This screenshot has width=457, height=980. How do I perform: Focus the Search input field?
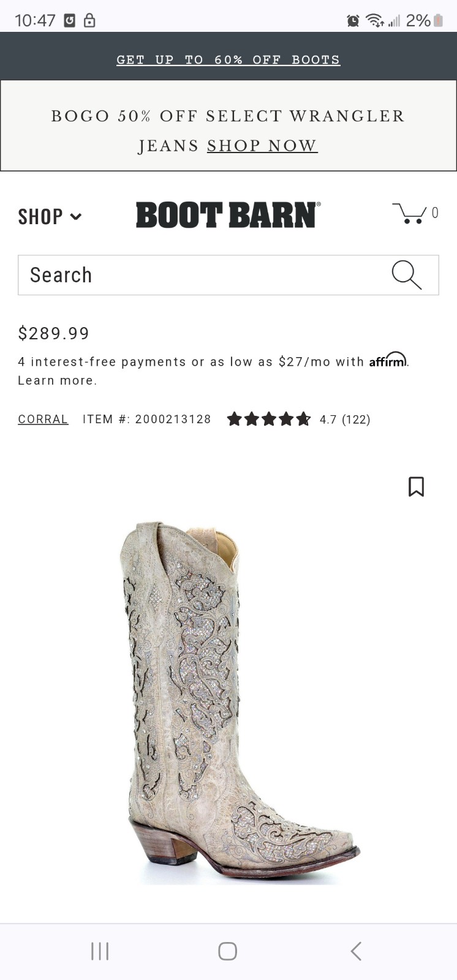coord(202,275)
